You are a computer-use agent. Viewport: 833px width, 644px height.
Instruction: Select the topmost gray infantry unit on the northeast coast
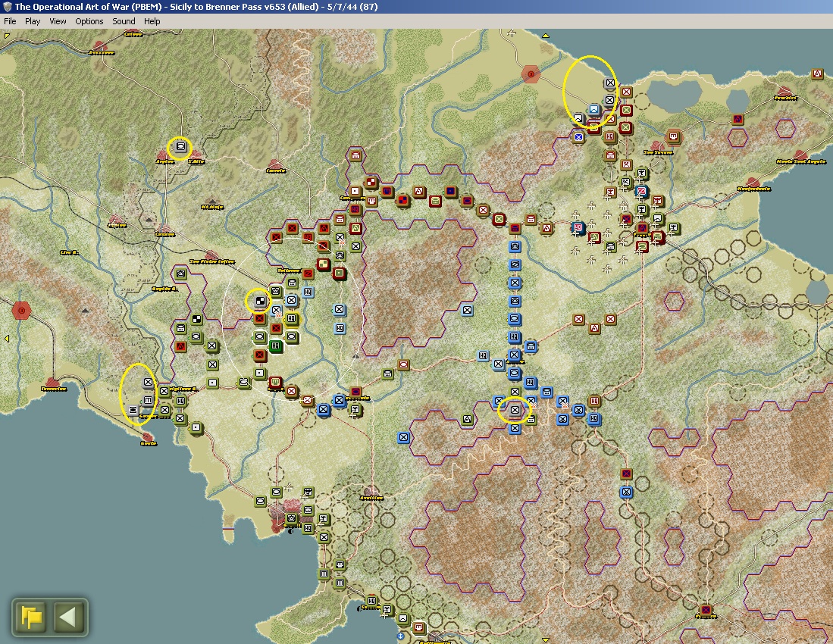(610, 83)
